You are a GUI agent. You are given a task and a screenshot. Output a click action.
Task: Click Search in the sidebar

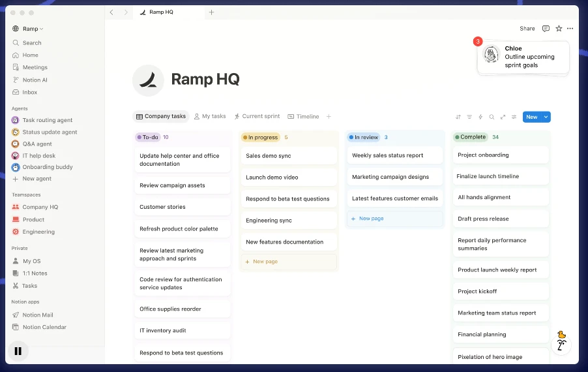(x=27, y=43)
